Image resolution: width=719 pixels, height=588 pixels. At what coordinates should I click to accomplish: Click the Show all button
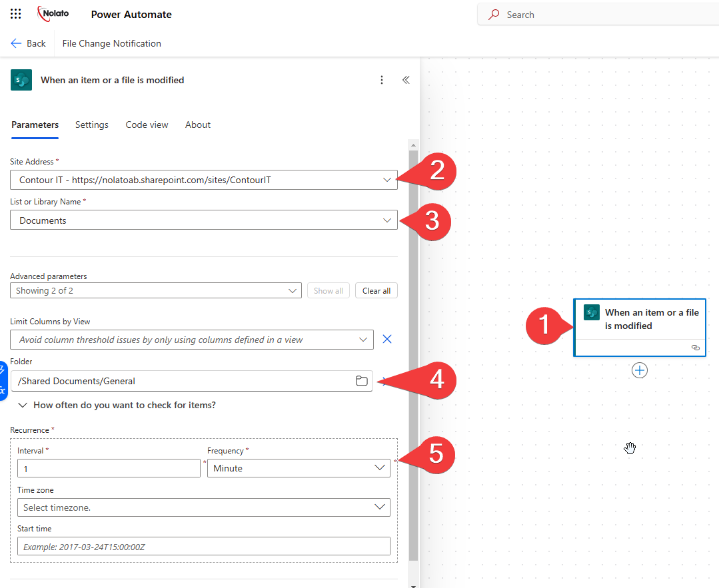pyautogui.click(x=329, y=290)
